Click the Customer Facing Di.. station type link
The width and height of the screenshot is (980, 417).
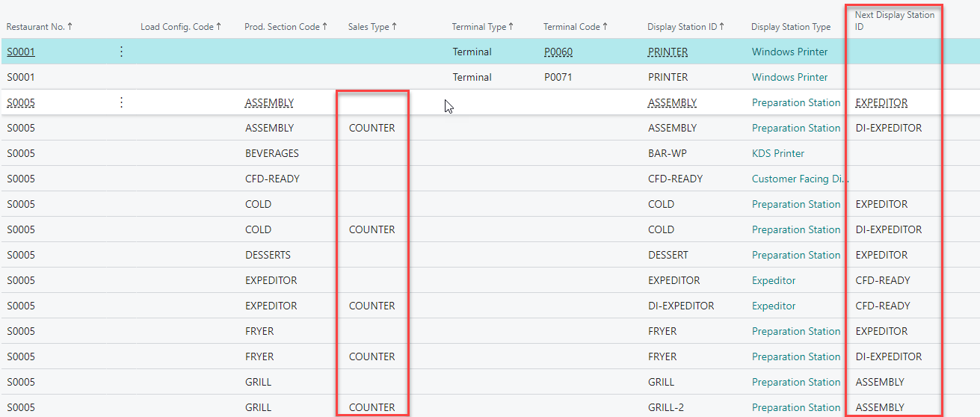pyautogui.click(x=799, y=179)
